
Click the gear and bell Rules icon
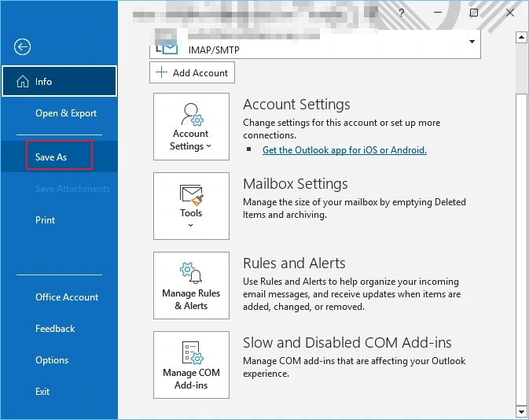(191, 272)
